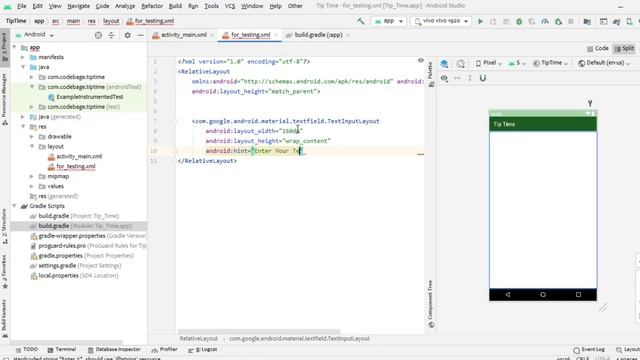Viewport: 640px width, 360px height.
Task: Select gradle.properties in project tree
Action: (82, 256)
